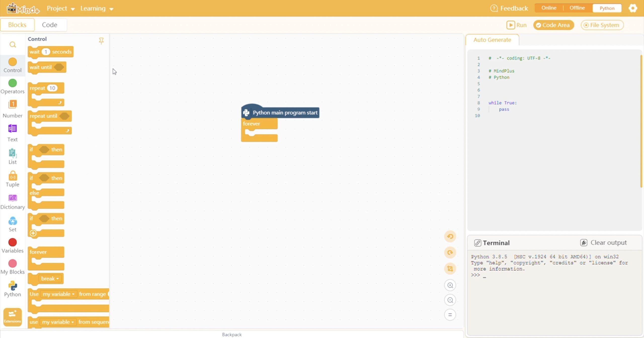
Task: Zoom in on the block canvas
Action: (x=450, y=285)
